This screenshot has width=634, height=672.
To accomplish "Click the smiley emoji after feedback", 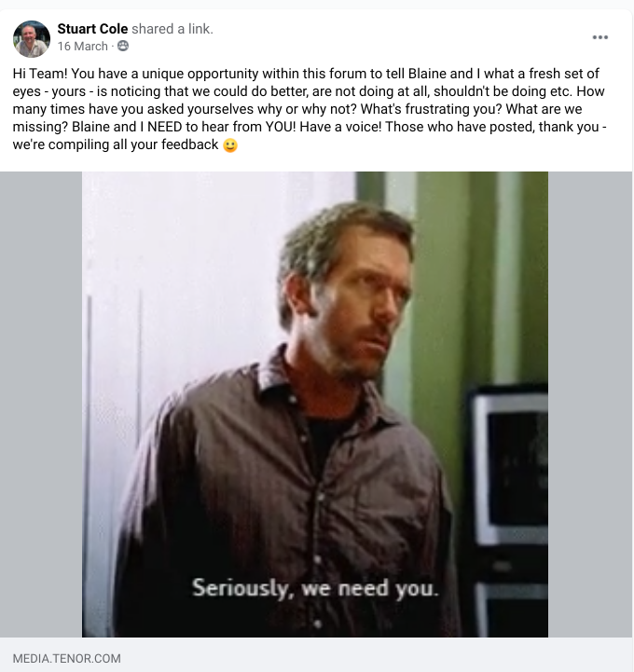I will (x=230, y=145).
